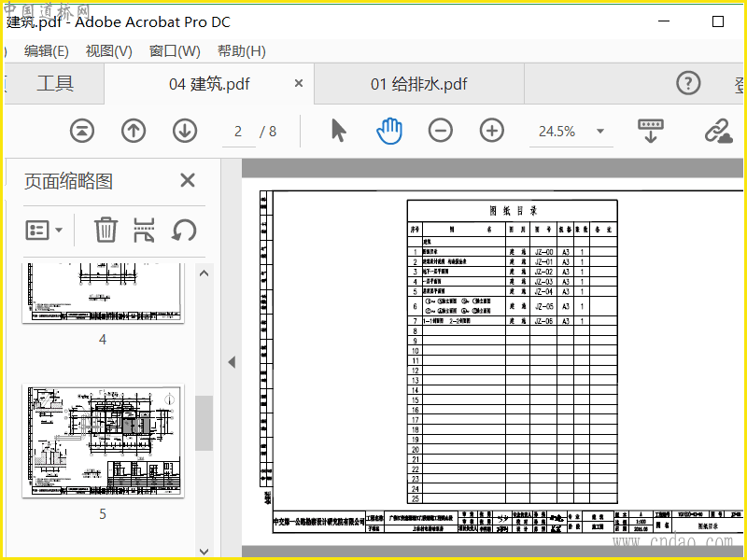
Task: Show next page arrow
Action: (x=185, y=131)
